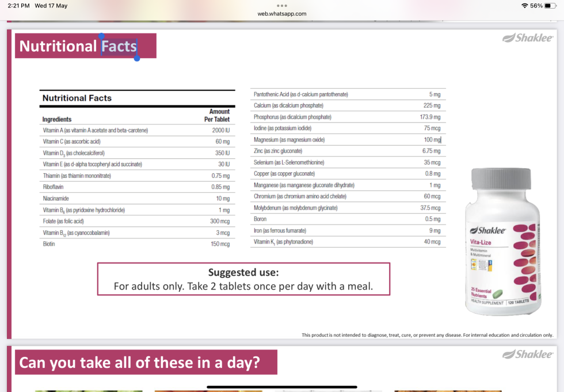Tap the battery status icon
The width and height of the screenshot is (564, 392).
pyautogui.click(x=550, y=6)
